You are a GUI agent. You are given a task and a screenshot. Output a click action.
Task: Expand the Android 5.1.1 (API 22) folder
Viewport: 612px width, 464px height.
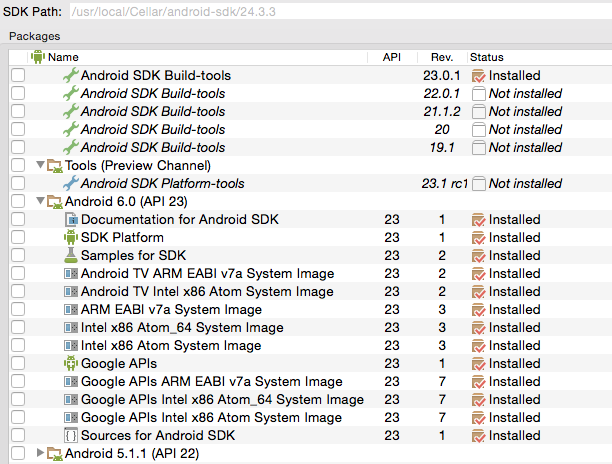click(40, 453)
